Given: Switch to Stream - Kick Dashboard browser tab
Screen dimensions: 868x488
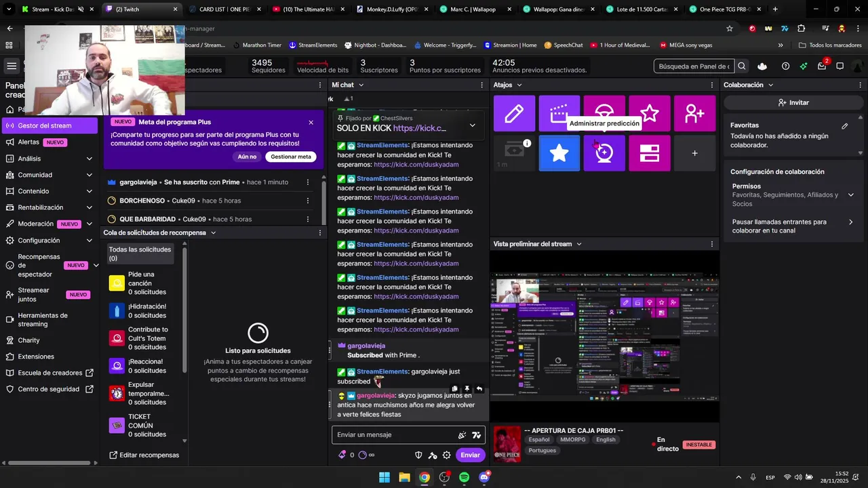Looking at the screenshot, I should tap(57, 9).
